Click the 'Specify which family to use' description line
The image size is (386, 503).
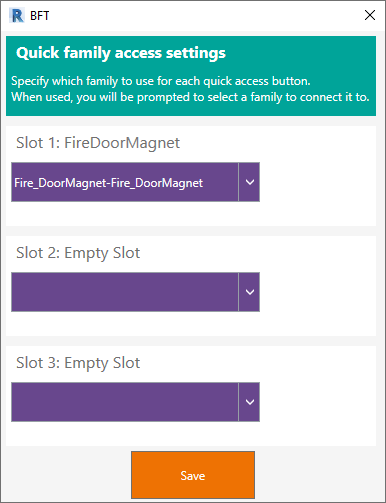[x=161, y=81]
